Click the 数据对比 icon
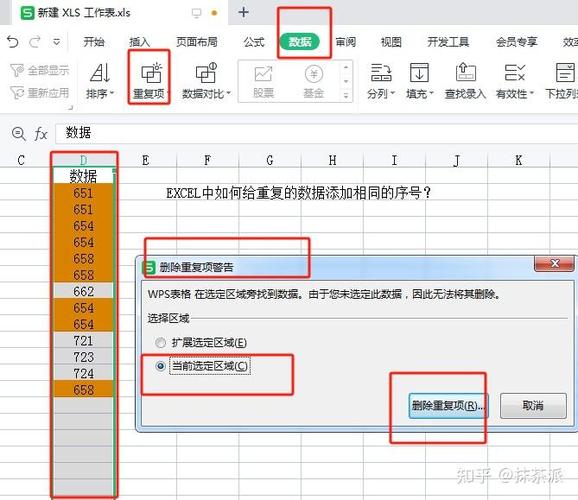 [x=206, y=73]
